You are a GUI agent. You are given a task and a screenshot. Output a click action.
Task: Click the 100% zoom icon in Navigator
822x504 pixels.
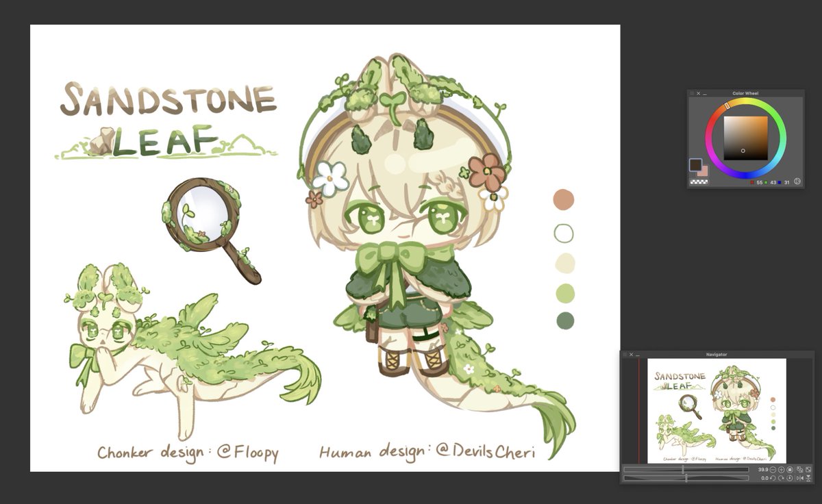click(789, 469)
